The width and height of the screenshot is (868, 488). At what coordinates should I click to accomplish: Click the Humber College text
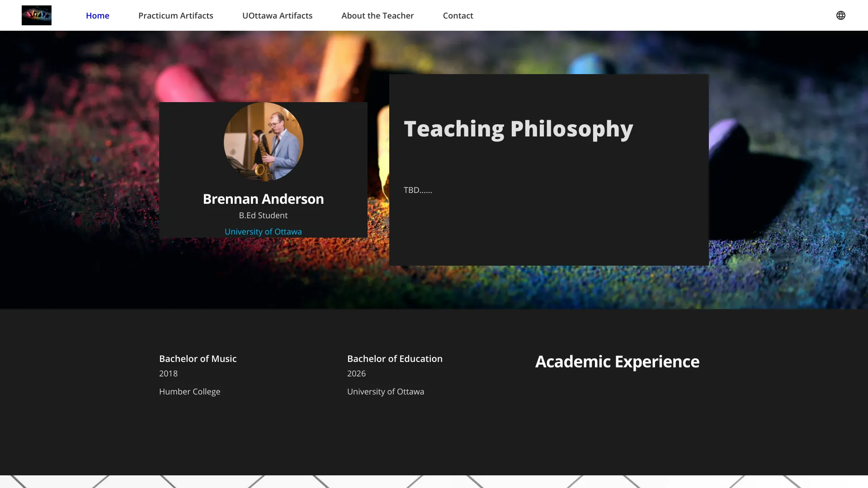(189, 392)
